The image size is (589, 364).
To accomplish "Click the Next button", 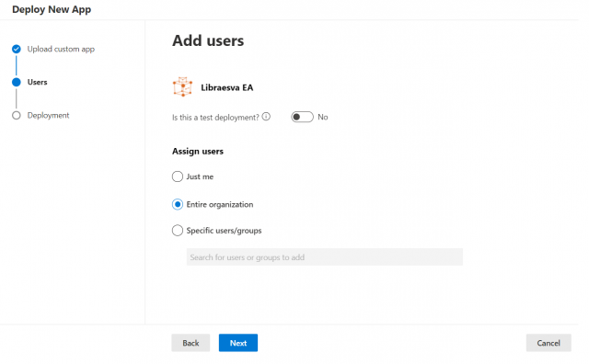I will (x=238, y=343).
